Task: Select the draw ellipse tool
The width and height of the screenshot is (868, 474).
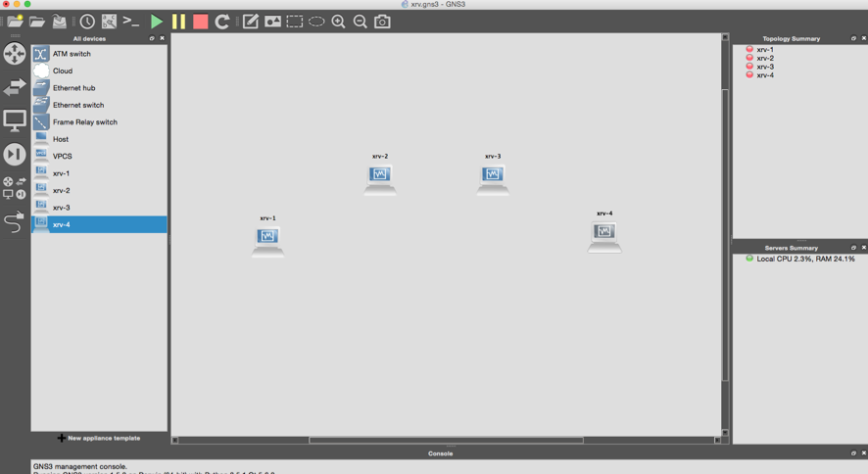Action: coord(316,22)
